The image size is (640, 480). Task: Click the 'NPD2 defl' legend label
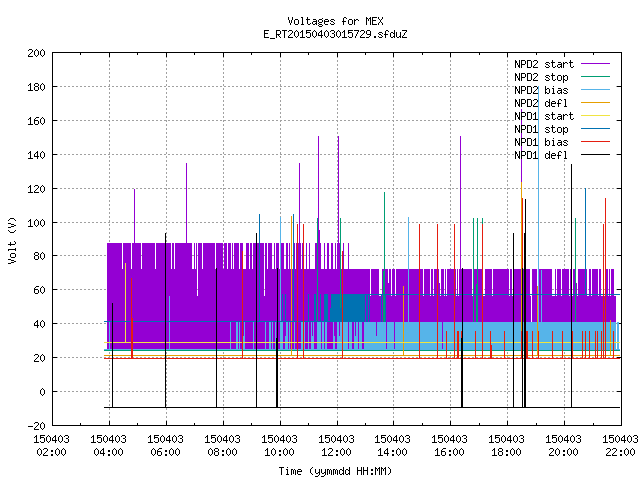[541, 103]
